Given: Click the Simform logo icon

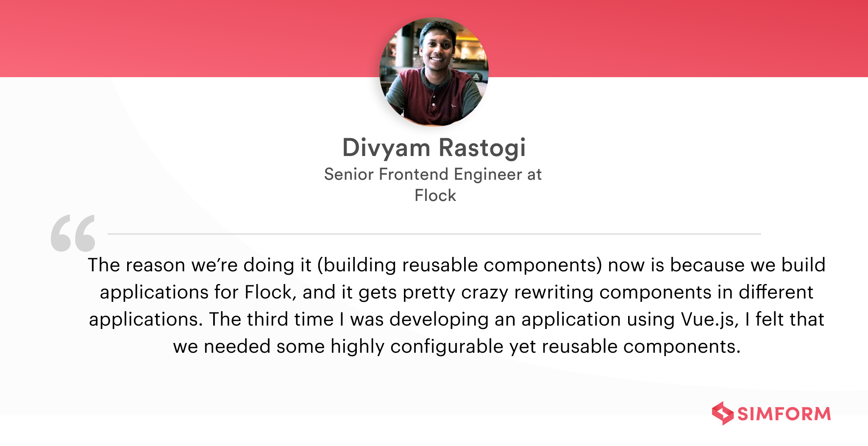Looking at the screenshot, I should point(723,413).
